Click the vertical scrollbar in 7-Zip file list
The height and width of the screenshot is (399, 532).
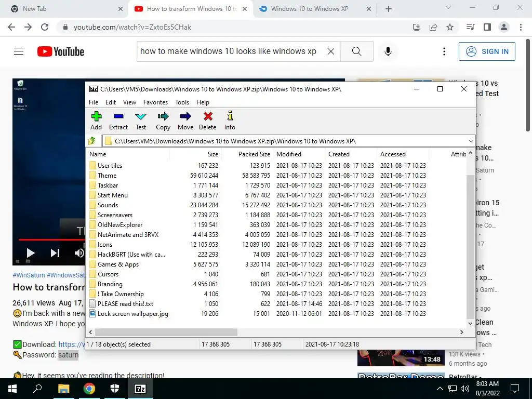click(x=470, y=247)
